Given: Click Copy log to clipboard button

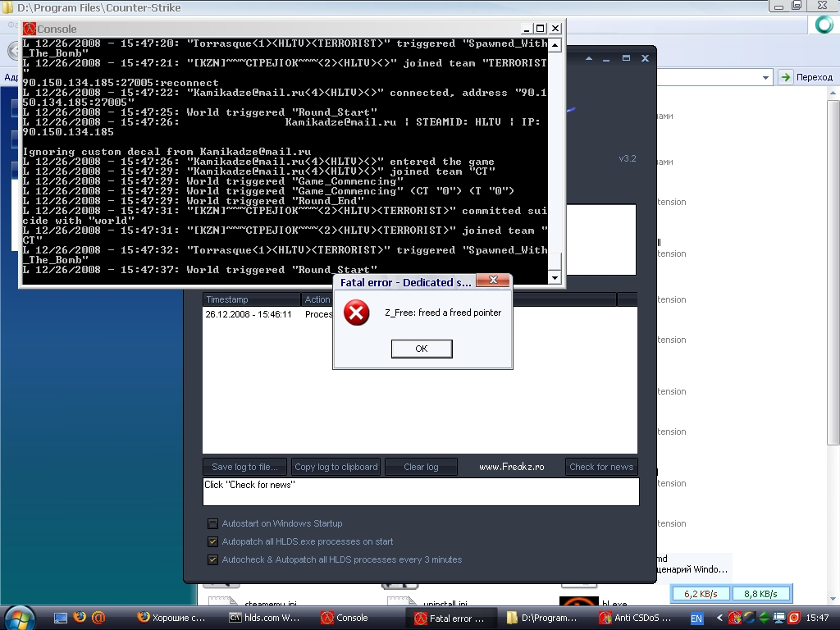Looking at the screenshot, I should point(336,467).
